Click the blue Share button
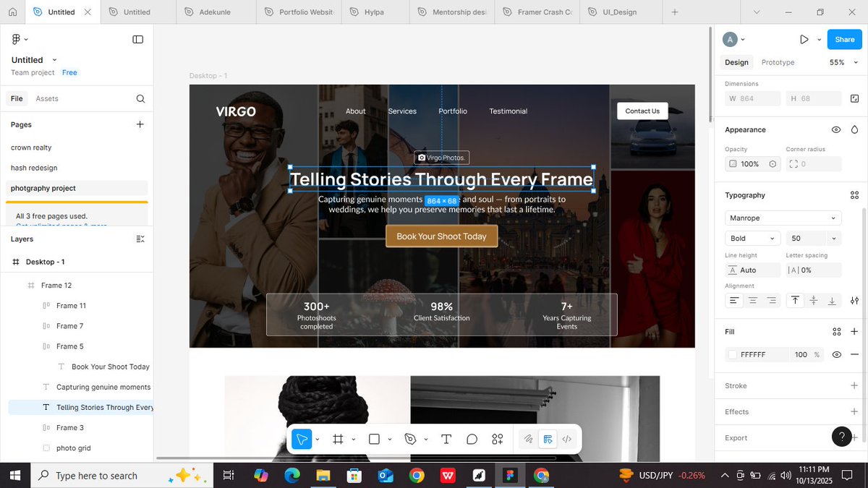 point(844,40)
